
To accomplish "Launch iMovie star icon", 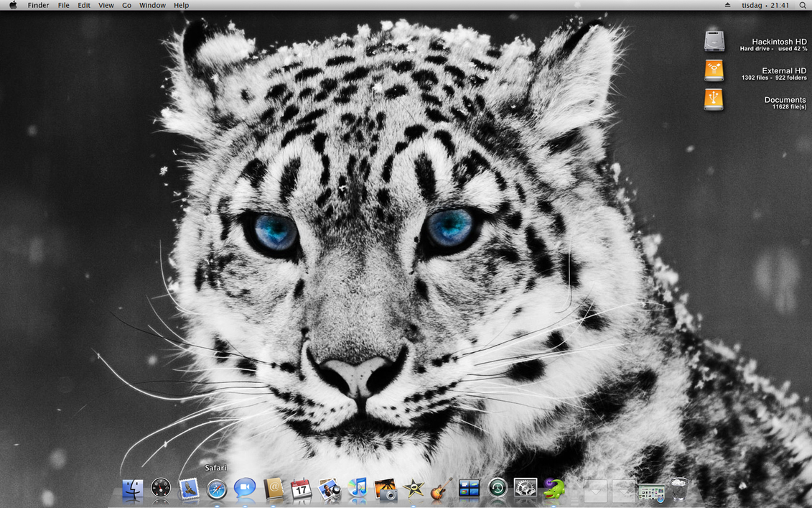I will [414, 489].
